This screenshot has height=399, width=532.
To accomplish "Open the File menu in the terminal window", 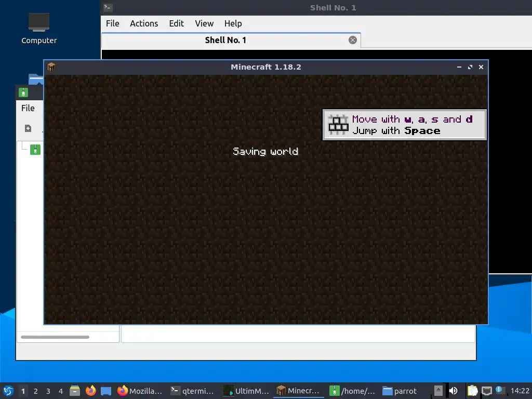I will (x=112, y=23).
